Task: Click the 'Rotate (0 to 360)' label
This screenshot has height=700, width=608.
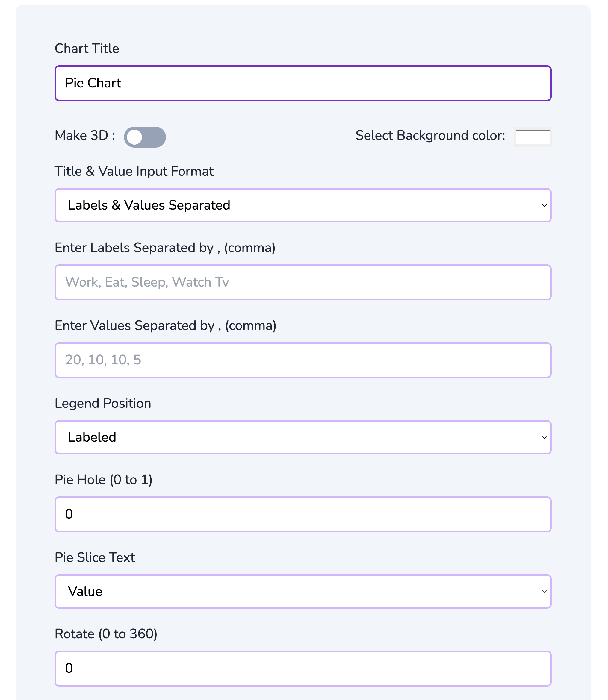Action: (106, 634)
